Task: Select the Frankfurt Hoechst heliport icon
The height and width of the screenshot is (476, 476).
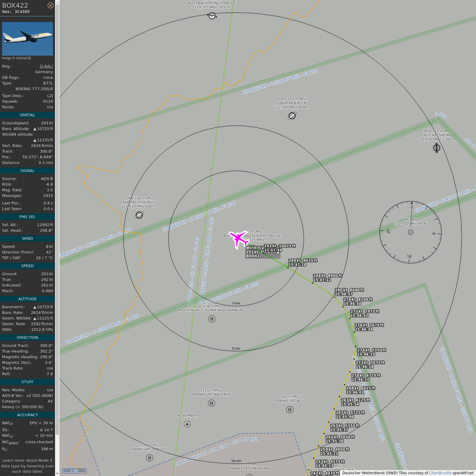Action: tap(149, 458)
